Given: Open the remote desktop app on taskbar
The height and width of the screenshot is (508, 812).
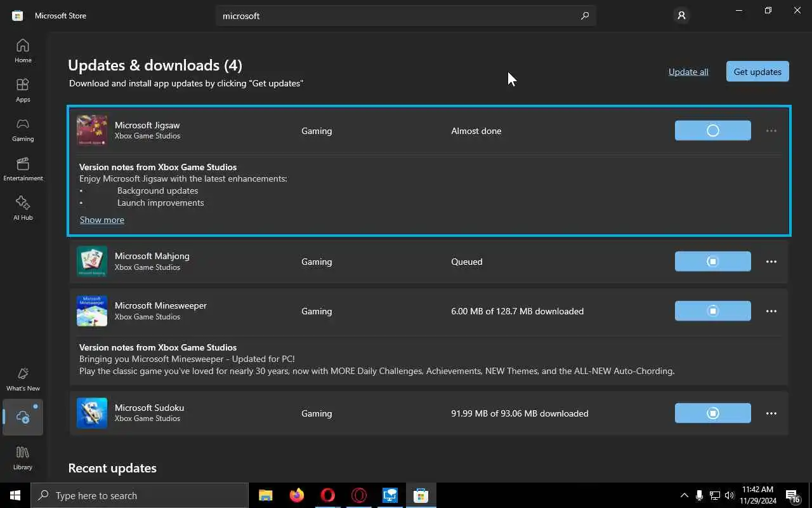Looking at the screenshot, I should tap(390, 495).
